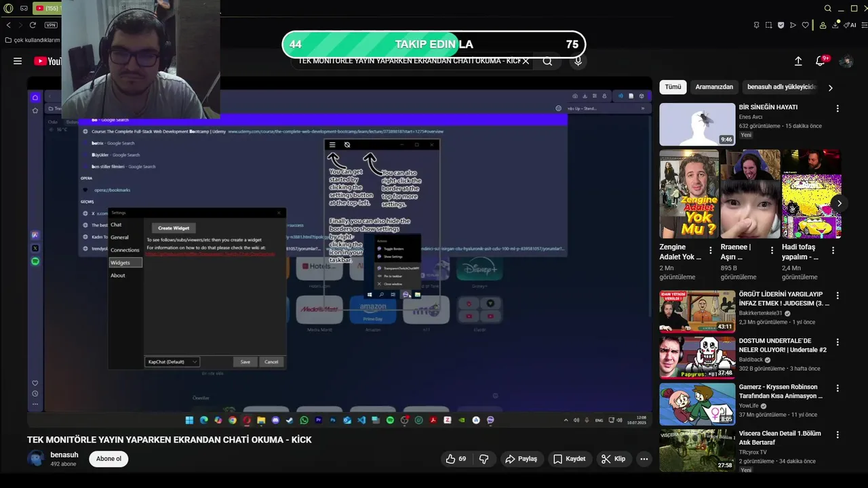Take a snapshot with the capture icon
The height and width of the screenshot is (488, 868).
768,25
